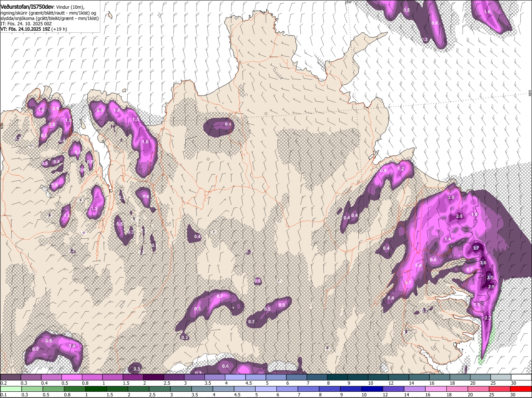Click the palest green swatch between 0.1 and 0.3
Viewport: 532px width, 398px height.
[10, 389]
